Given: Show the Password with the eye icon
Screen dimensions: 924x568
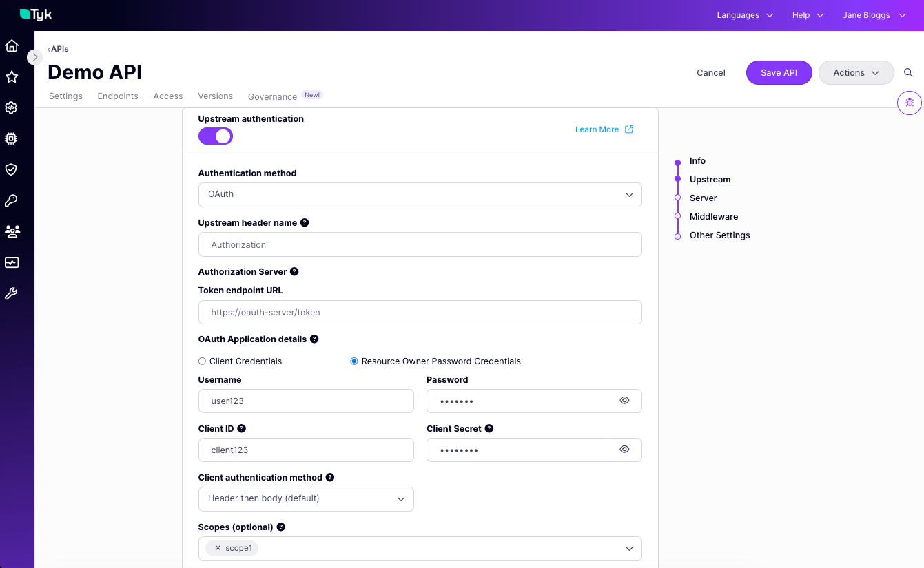Looking at the screenshot, I should pos(624,400).
